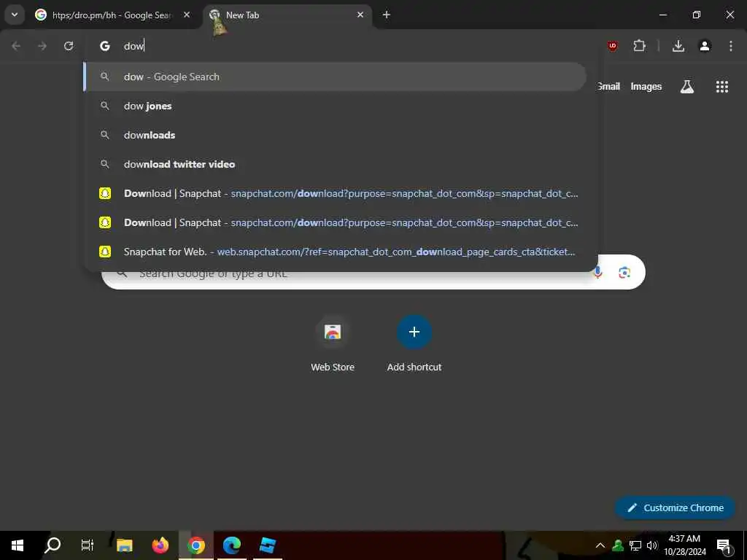Open a new tab with plus button
747x560 pixels.
click(387, 15)
